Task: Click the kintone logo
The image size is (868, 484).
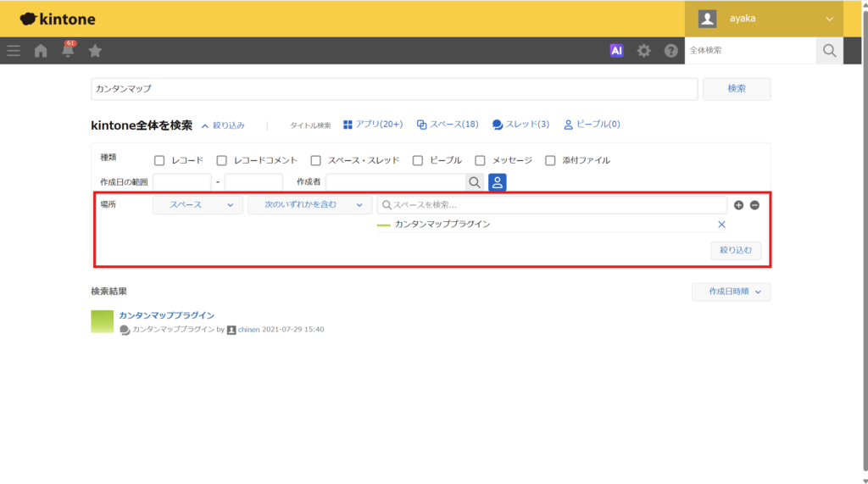Action: click(58, 19)
